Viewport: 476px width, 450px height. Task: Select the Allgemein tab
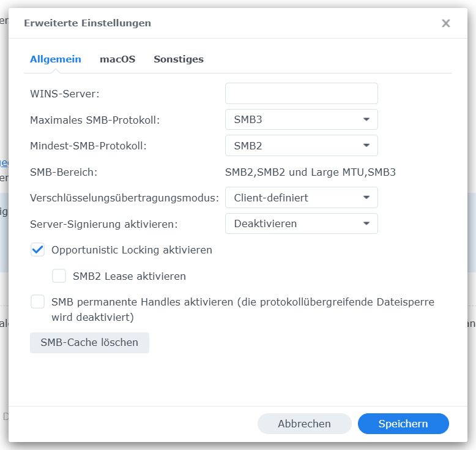[56, 59]
